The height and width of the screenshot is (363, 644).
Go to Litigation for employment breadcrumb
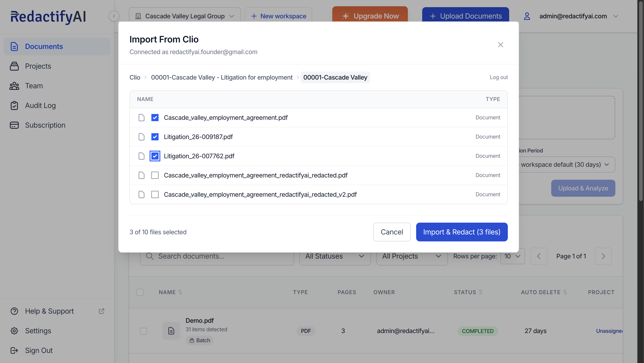click(x=222, y=77)
